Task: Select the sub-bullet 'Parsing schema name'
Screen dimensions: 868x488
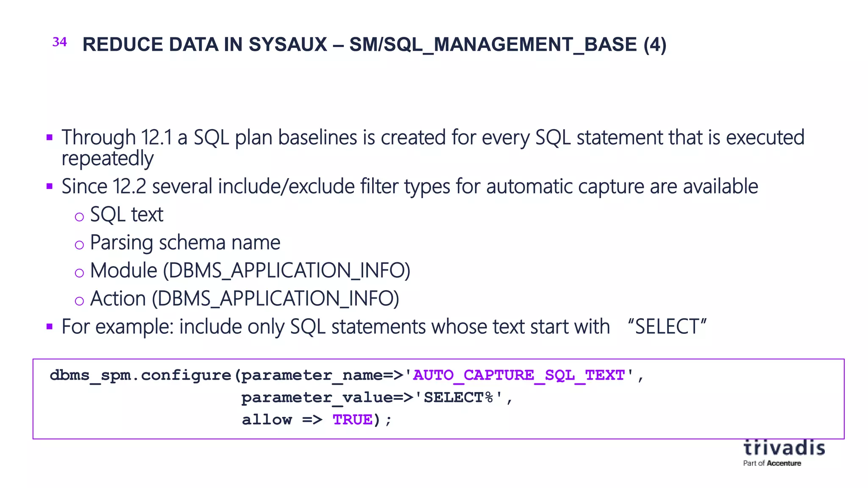Action: (185, 243)
